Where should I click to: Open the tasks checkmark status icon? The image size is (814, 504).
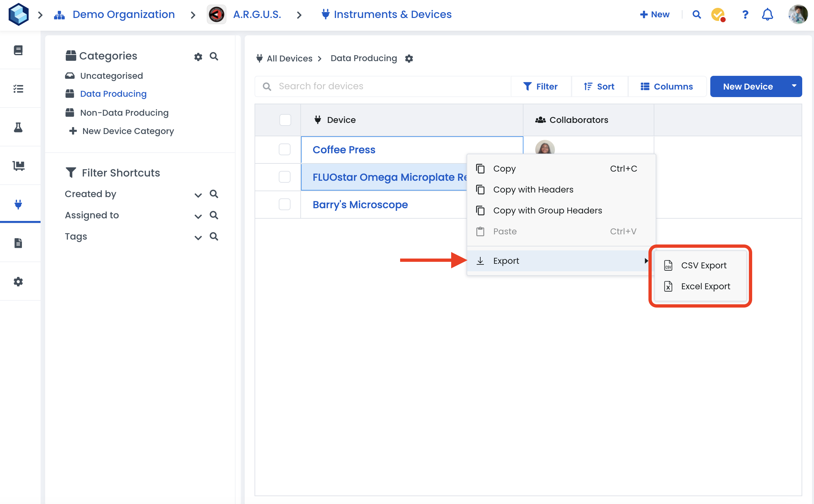tap(718, 14)
